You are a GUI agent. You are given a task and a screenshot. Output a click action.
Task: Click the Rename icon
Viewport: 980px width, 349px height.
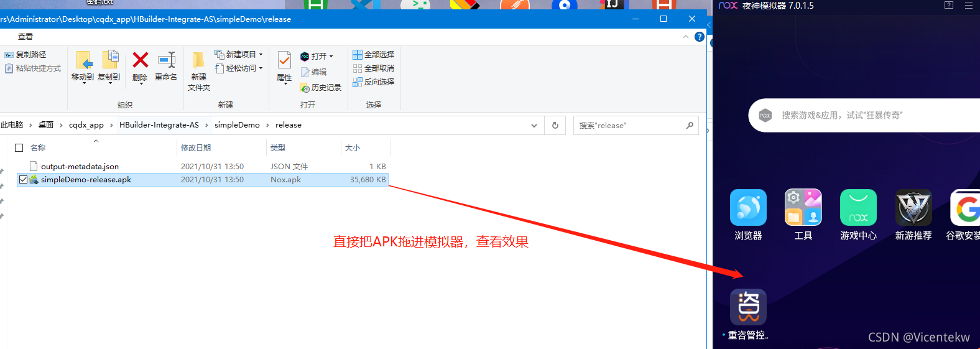pyautogui.click(x=167, y=60)
